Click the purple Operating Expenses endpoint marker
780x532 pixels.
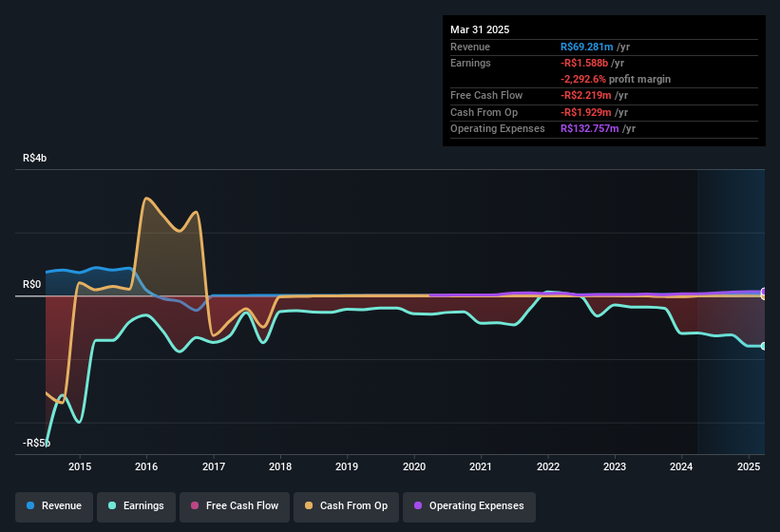click(764, 292)
